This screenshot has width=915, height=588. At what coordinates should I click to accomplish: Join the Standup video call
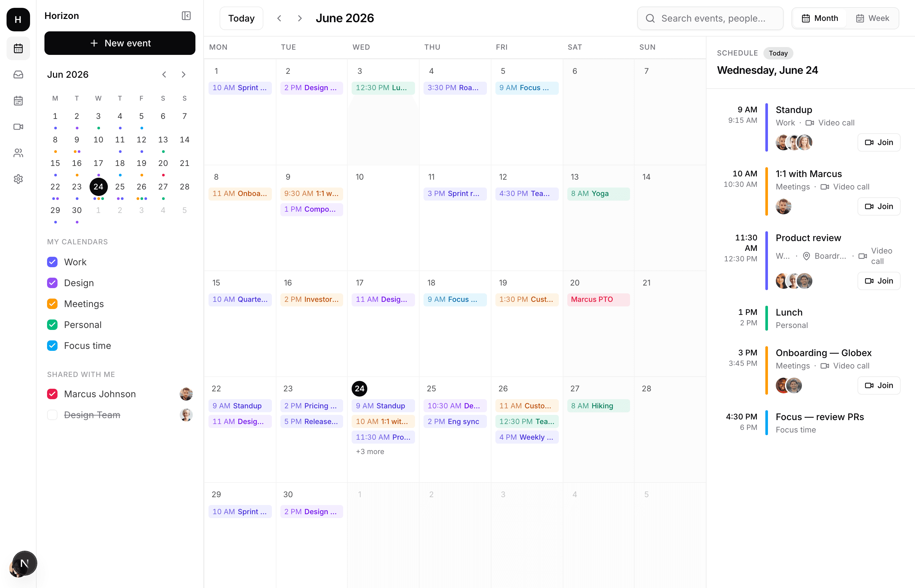879,142
